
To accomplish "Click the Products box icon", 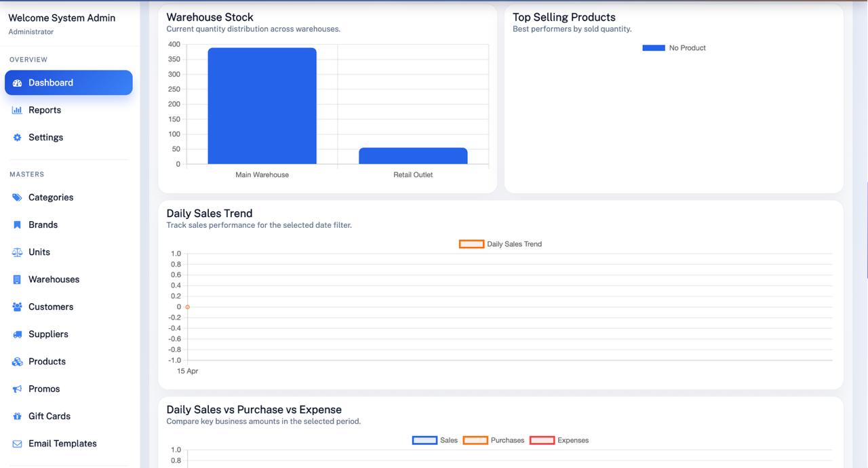I will 16,362.
